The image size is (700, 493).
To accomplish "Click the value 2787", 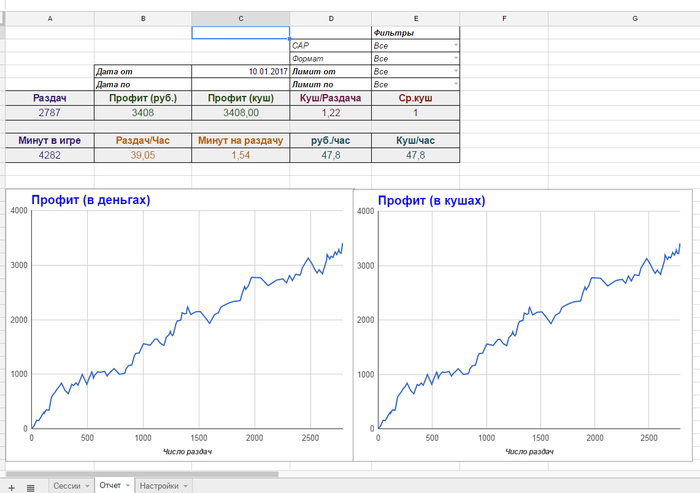I will tap(50, 113).
